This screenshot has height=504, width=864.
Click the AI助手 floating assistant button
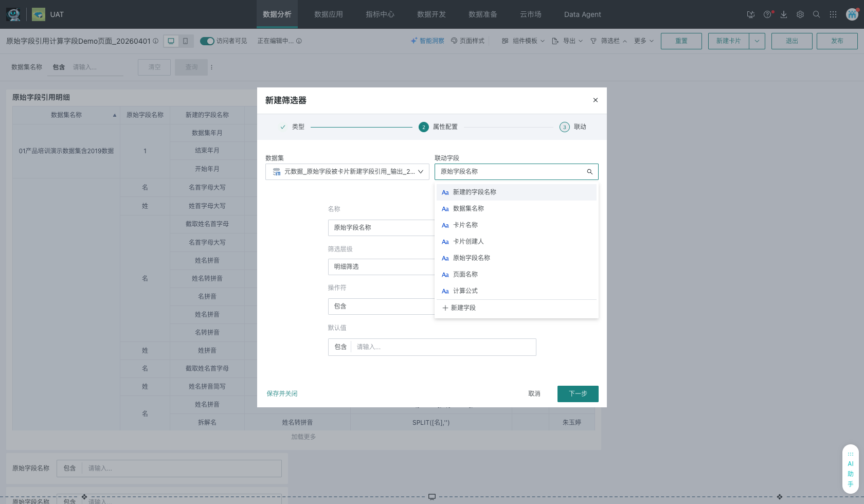pos(851,469)
